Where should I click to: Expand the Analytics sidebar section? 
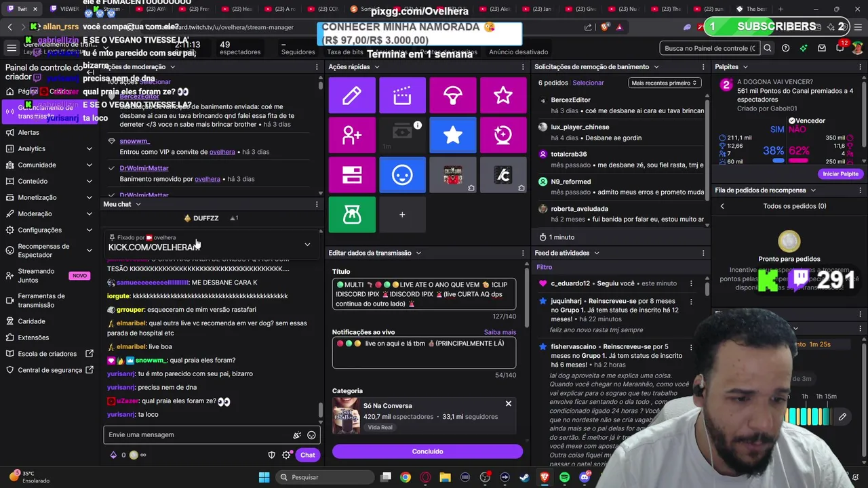click(90, 148)
